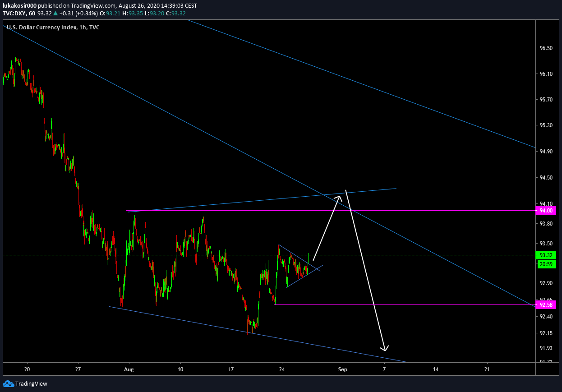This screenshot has width=562, height=392.
Task: Click the 95.70 price axis label
Action: click(546, 99)
